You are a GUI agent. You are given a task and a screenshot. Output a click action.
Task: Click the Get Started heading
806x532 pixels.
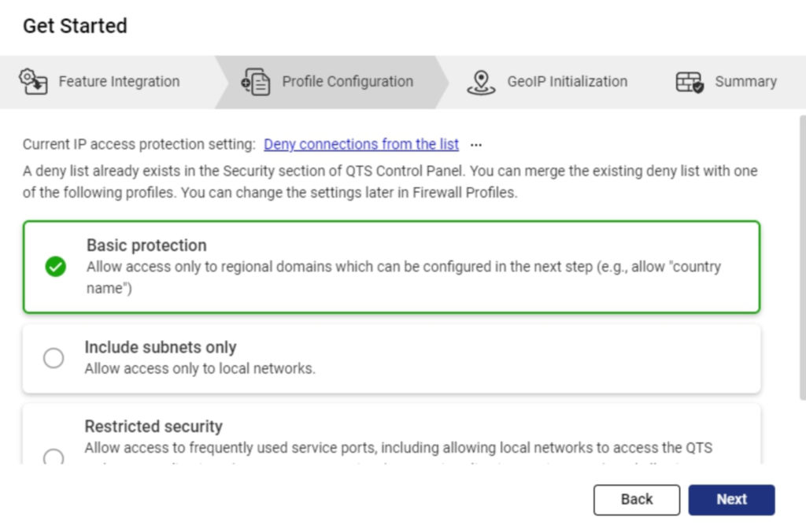point(75,26)
